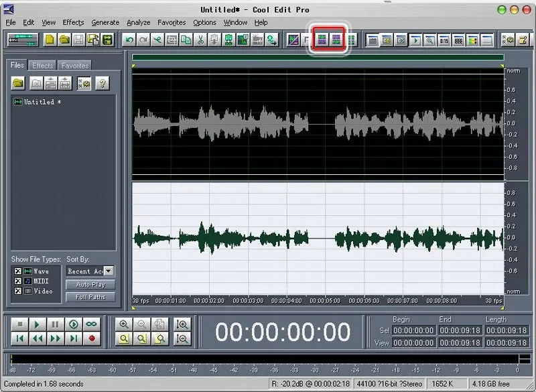Click Pause button

56,324
